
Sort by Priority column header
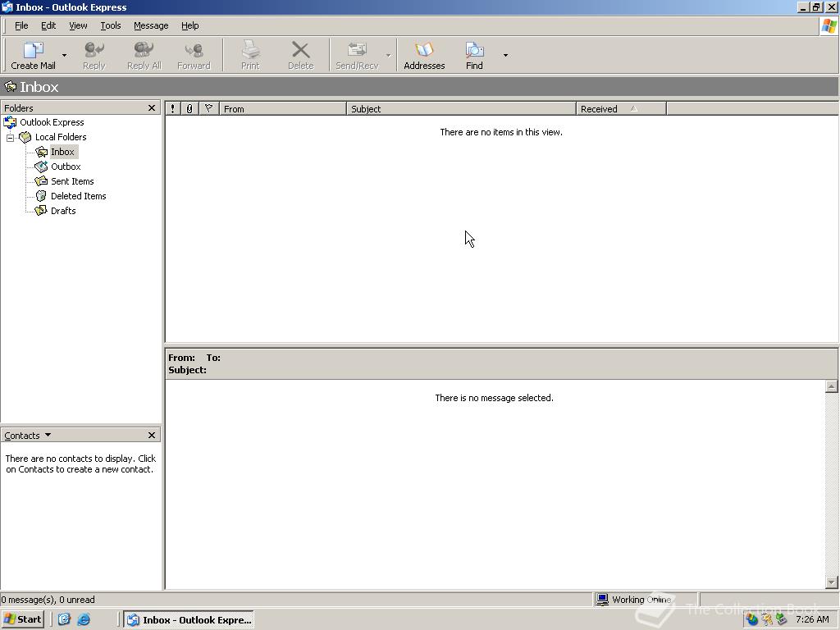point(172,109)
